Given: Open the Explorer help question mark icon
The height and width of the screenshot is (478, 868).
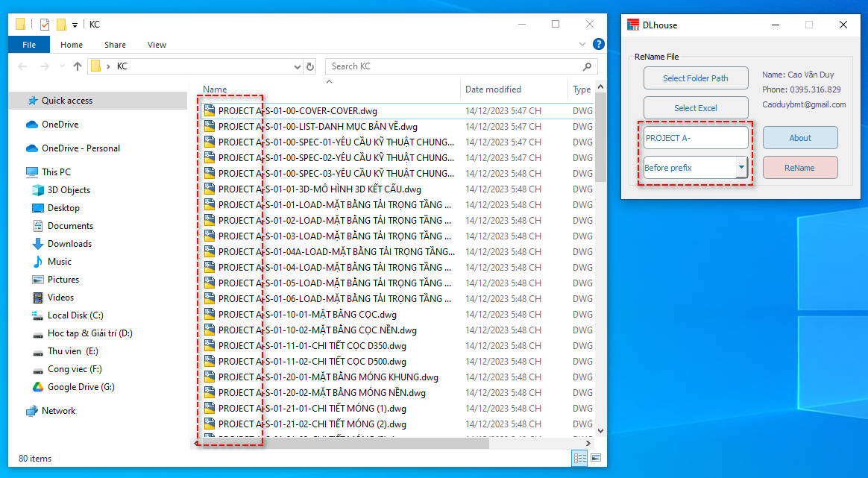Looking at the screenshot, I should [x=597, y=45].
